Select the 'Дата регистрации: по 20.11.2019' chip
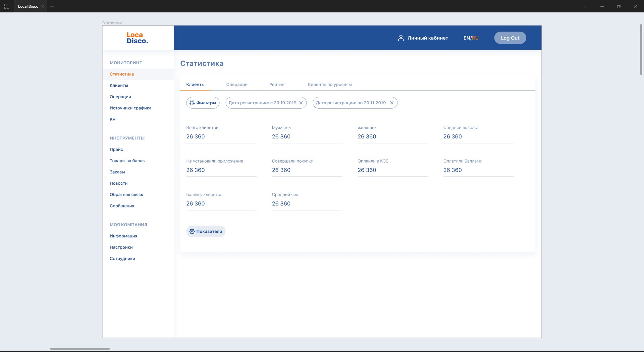Image resolution: width=644 pixels, height=352 pixels. click(355, 103)
